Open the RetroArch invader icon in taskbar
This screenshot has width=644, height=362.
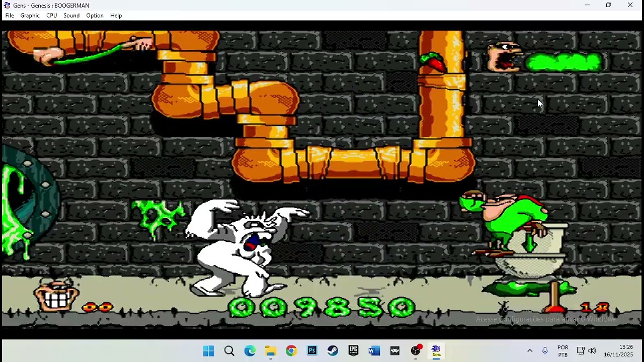coord(395,351)
